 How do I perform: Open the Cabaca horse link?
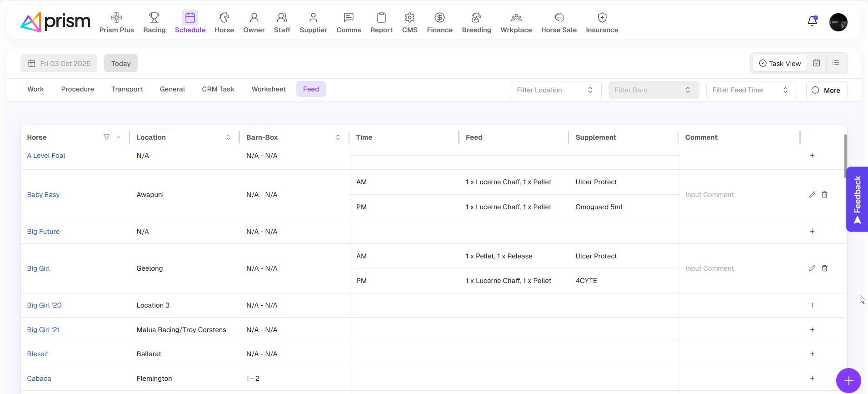point(39,379)
